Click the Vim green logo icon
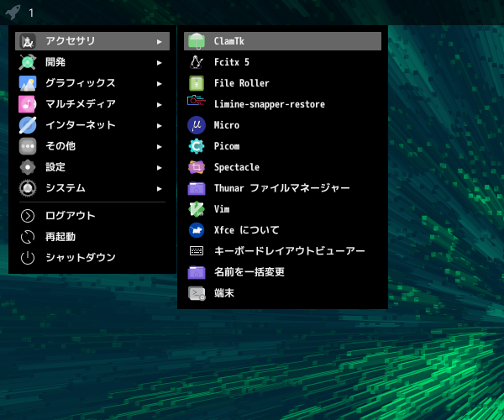 pyautogui.click(x=197, y=209)
